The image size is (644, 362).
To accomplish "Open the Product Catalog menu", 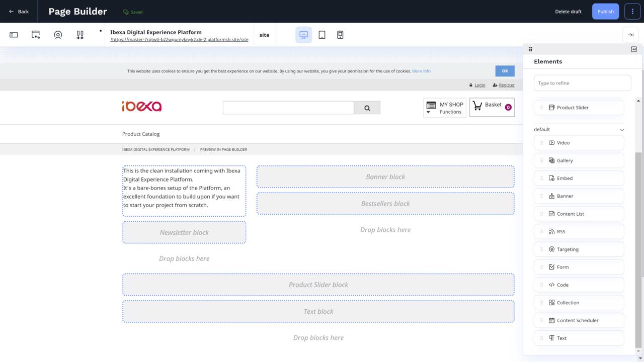I will 141,134.
